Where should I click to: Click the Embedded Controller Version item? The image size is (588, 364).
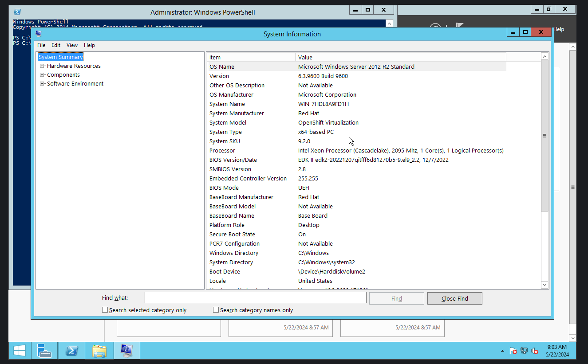tap(248, 178)
